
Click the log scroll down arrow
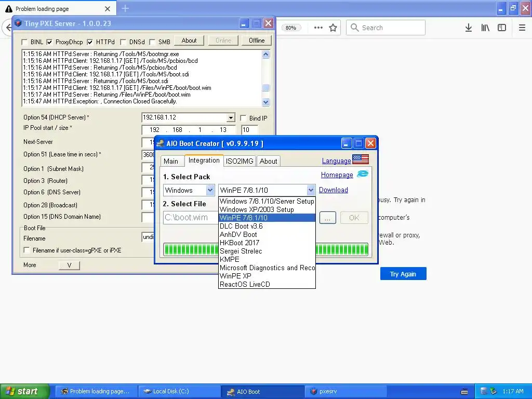pos(265,102)
